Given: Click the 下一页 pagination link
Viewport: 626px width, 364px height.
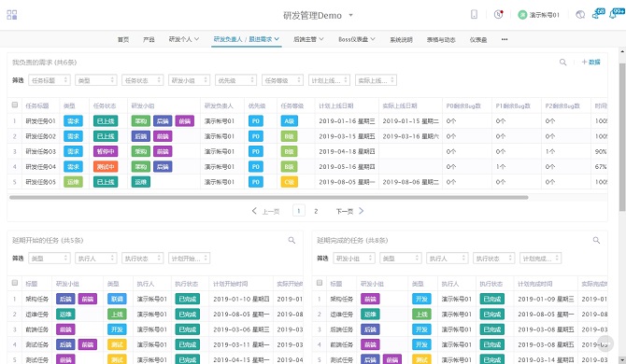Looking at the screenshot, I should [x=345, y=211].
